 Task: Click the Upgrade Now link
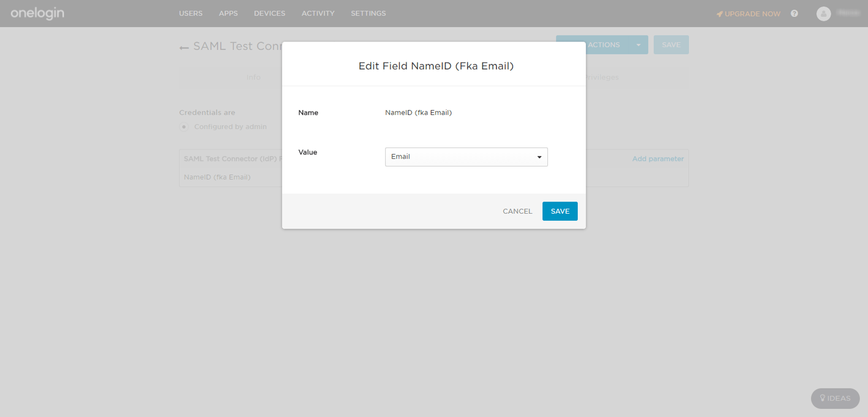pyautogui.click(x=748, y=14)
